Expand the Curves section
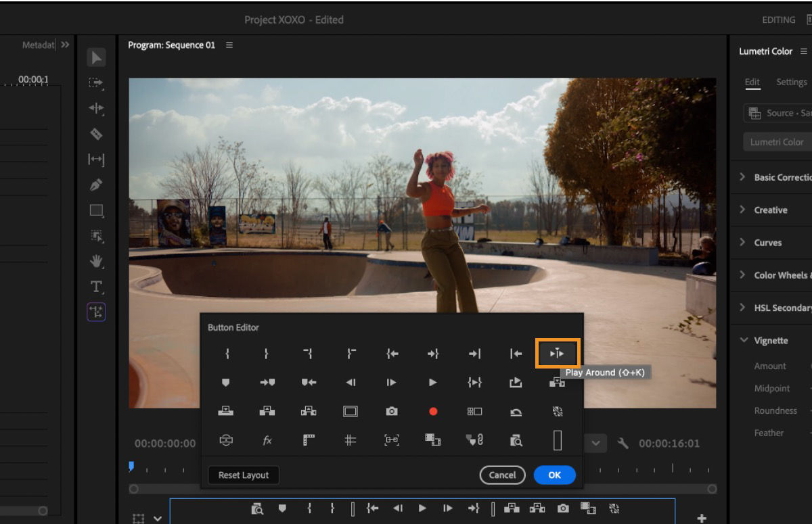 pyautogui.click(x=767, y=243)
